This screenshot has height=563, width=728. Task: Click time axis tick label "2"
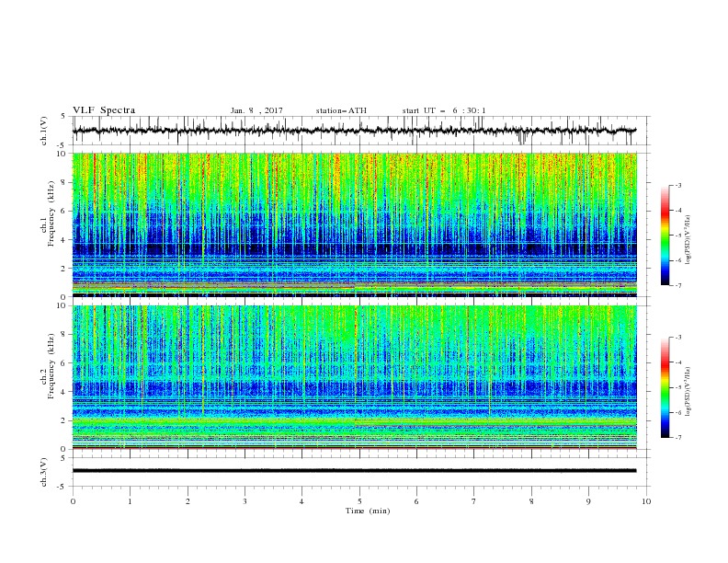(188, 501)
